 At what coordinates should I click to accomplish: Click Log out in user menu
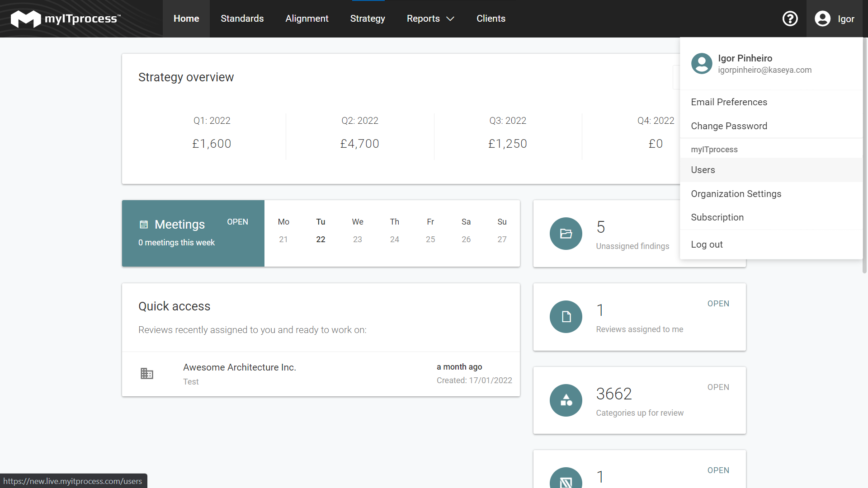(771, 244)
